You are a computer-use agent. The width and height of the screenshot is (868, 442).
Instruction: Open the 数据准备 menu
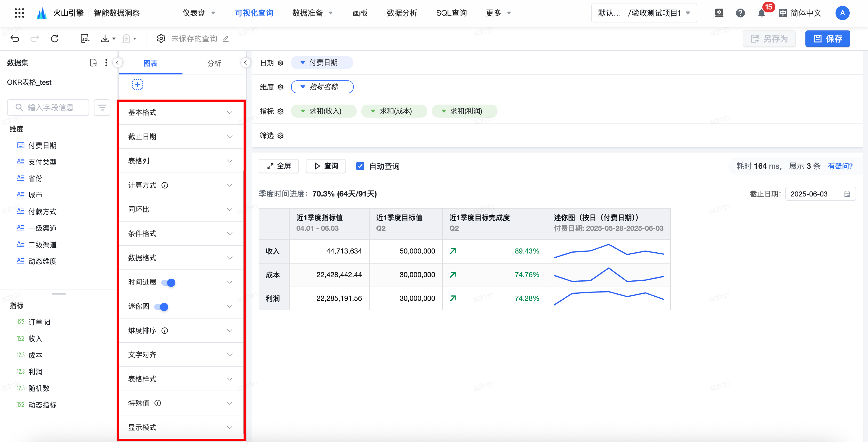[x=312, y=13]
